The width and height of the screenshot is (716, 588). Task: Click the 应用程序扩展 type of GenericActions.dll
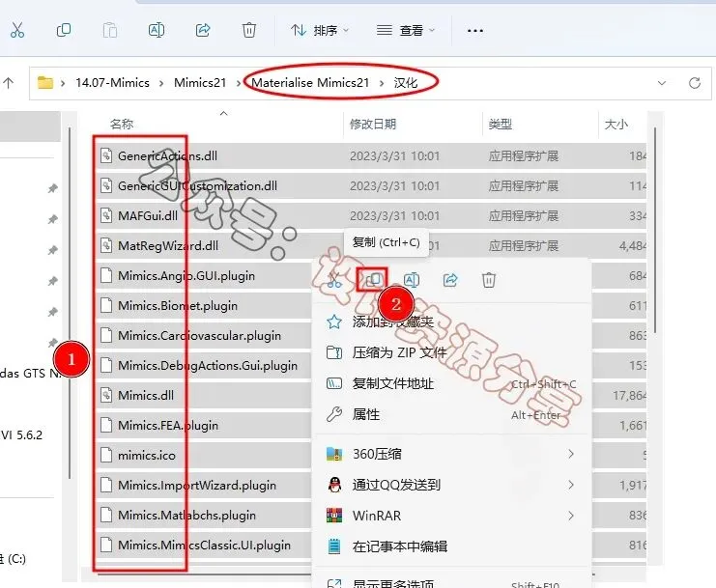point(524,156)
